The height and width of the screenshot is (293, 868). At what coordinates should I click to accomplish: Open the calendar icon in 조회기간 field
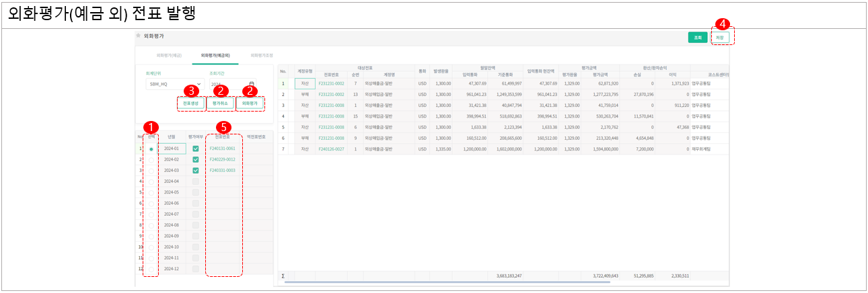click(252, 85)
